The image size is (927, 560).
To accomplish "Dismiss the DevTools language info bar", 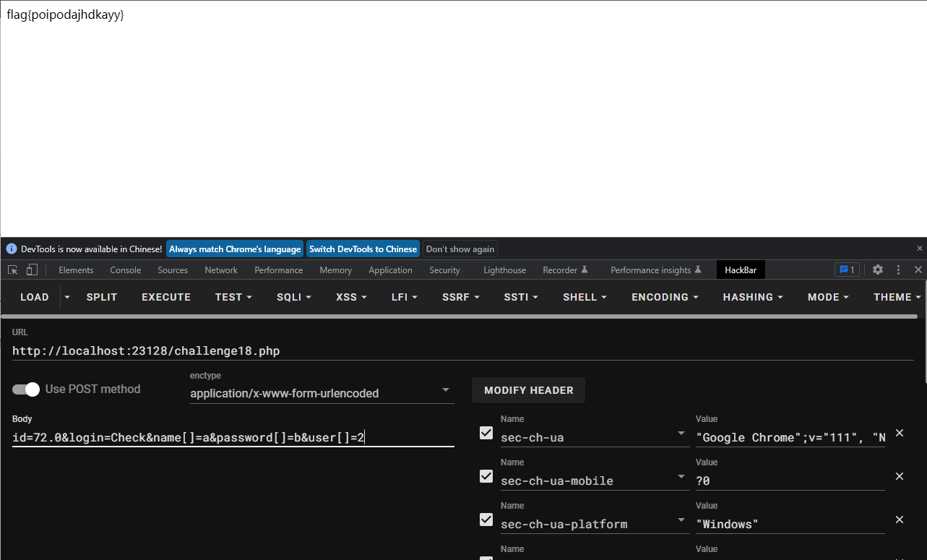I will click(x=920, y=248).
